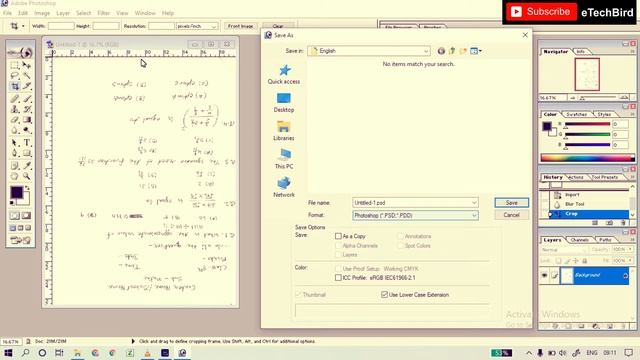Select the Rectangular Marquee tool
This screenshot has height=360, width=640.
click(15, 65)
